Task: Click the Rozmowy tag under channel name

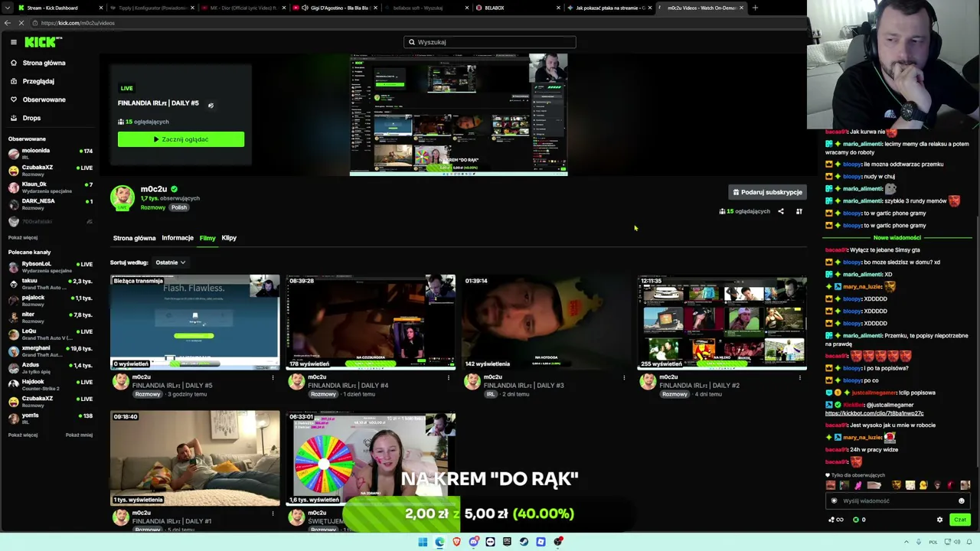Action: pos(153,207)
